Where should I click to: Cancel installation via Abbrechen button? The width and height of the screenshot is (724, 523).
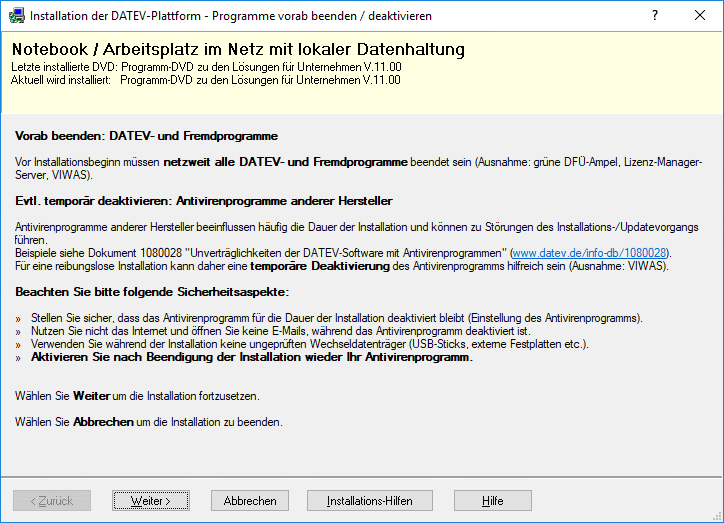click(250, 500)
